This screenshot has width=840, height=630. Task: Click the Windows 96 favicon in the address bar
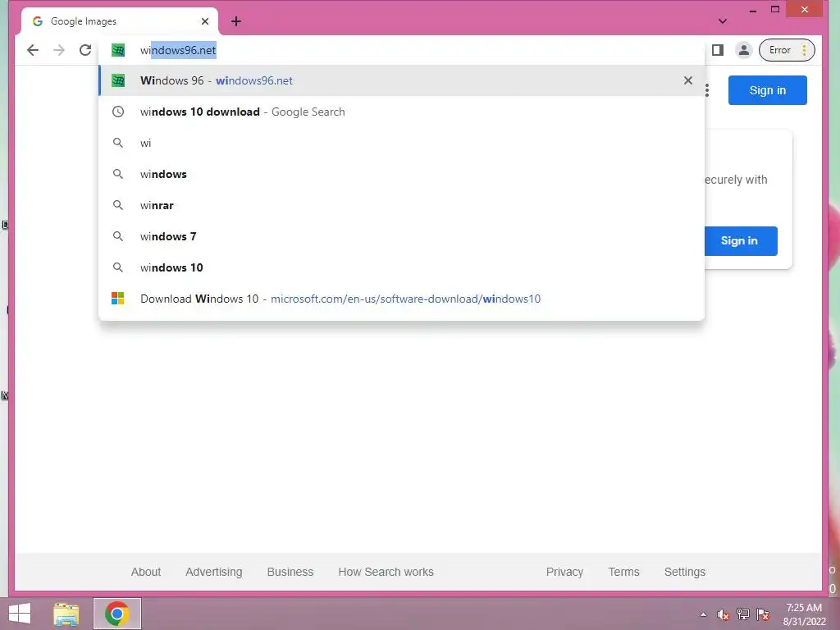coord(118,50)
